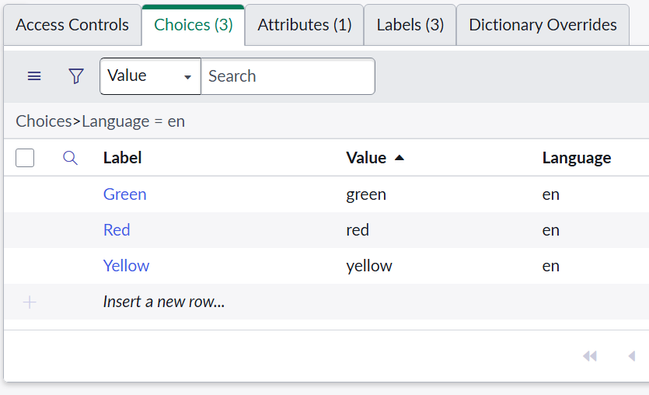Select the 'yellow' value cell

click(x=369, y=266)
